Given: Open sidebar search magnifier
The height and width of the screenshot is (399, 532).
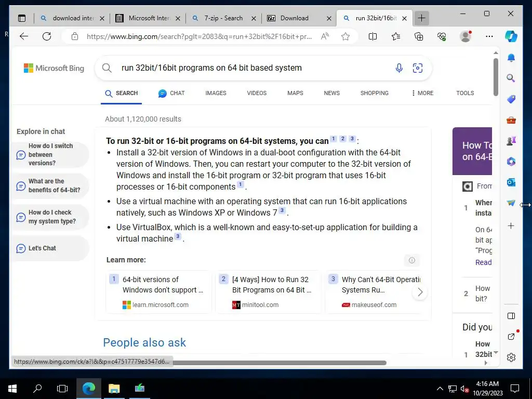Looking at the screenshot, I should coord(511,78).
